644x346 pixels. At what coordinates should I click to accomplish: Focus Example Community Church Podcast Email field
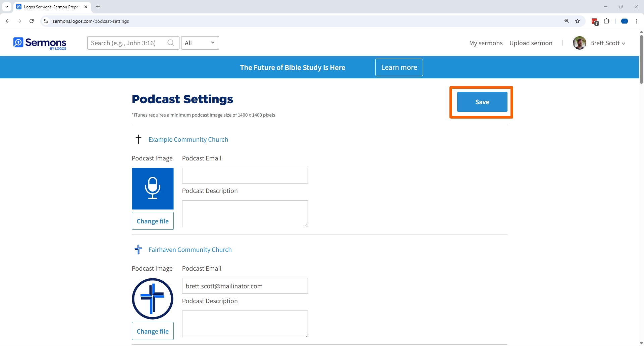[245, 176]
